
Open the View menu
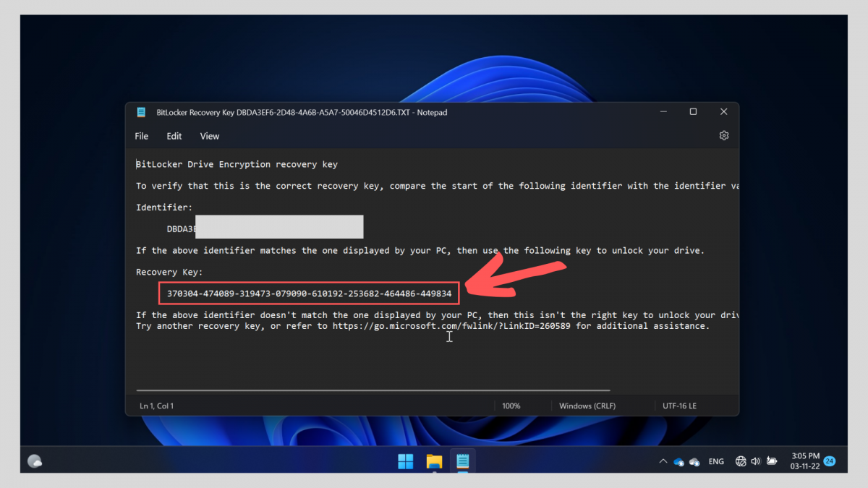pos(209,136)
